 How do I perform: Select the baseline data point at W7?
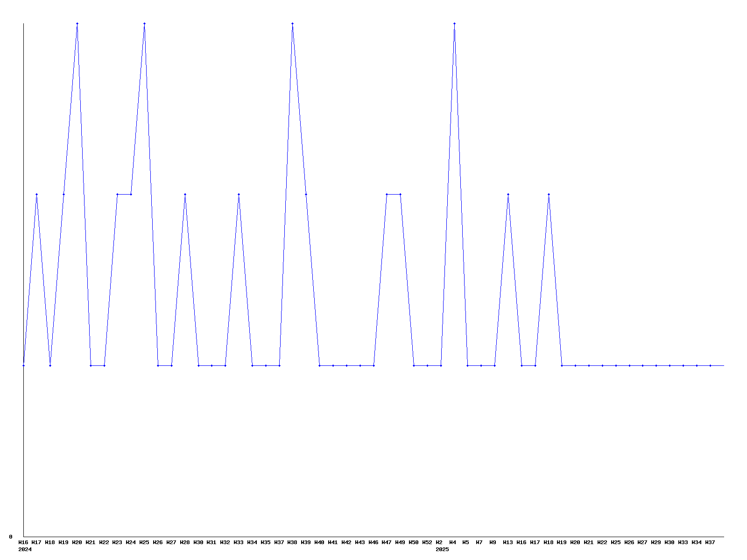(x=481, y=365)
